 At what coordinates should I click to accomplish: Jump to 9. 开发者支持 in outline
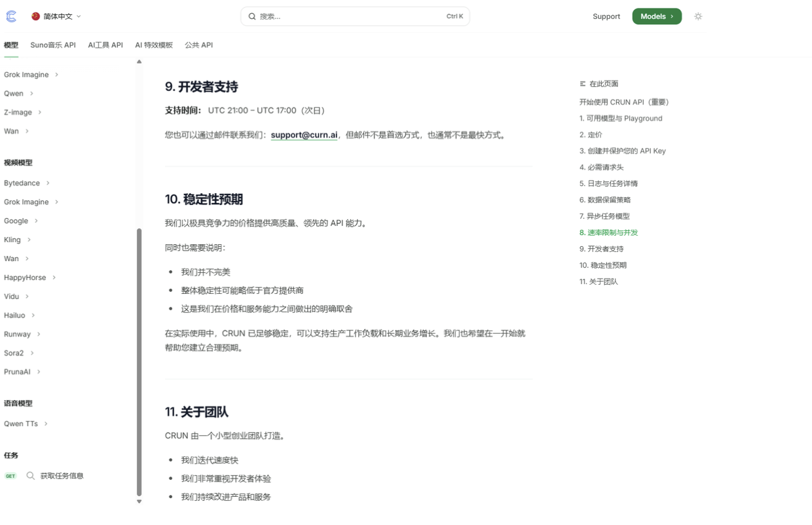601,249
